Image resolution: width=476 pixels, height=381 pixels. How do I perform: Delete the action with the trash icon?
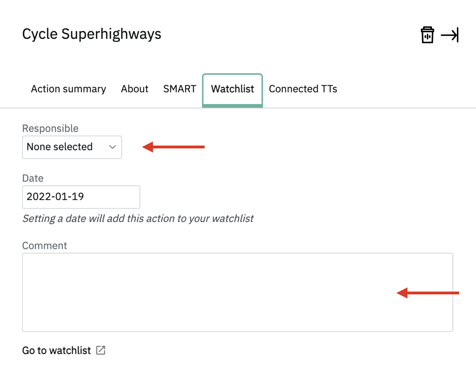click(427, 35)
